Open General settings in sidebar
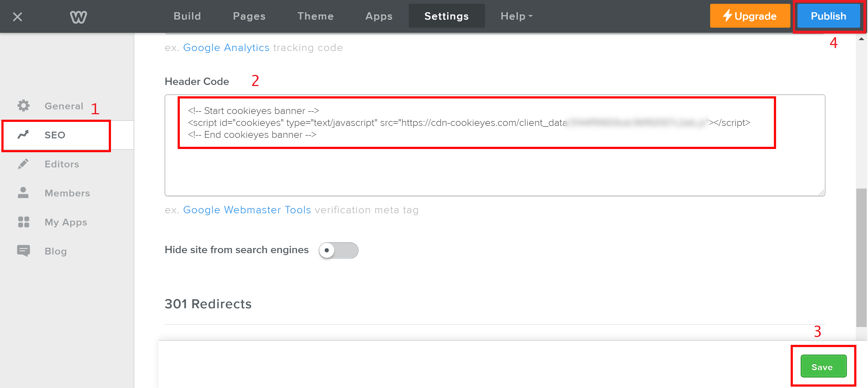This screenshot has width=868, height=388. click(x=67, y=106)
